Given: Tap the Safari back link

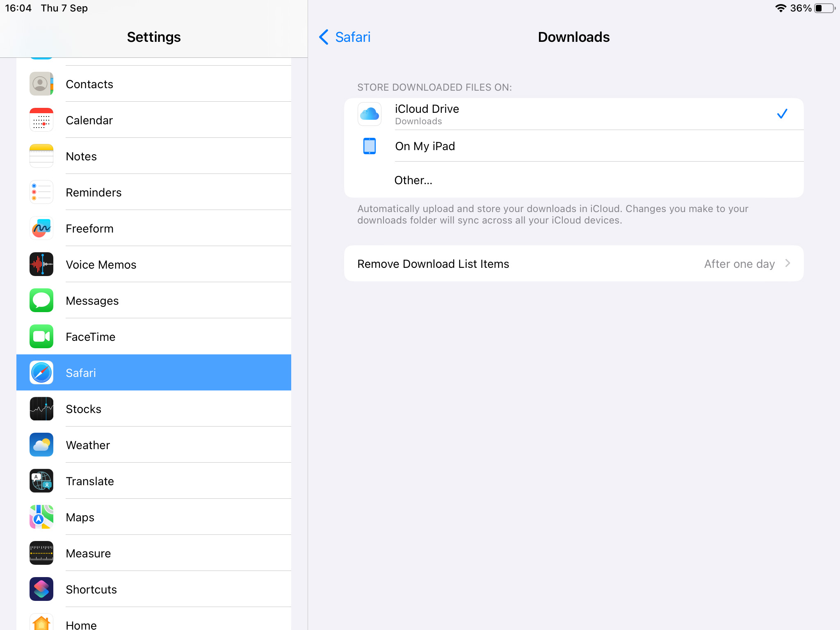Looking at the screenshot, I should (x=353, y=37).
